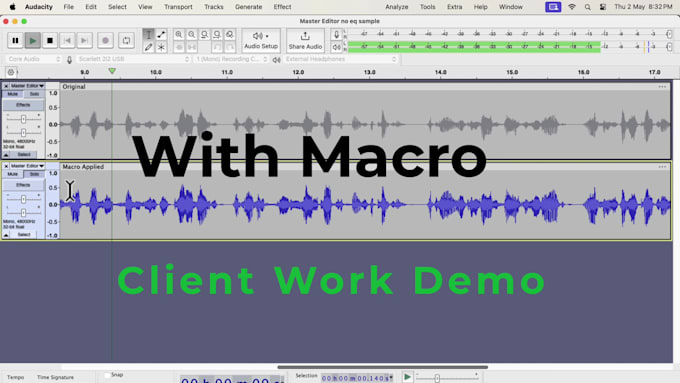Adjust the Original track gain slider
The width and height of the screenshot is (680, 383).
click(x=23, y=118)
